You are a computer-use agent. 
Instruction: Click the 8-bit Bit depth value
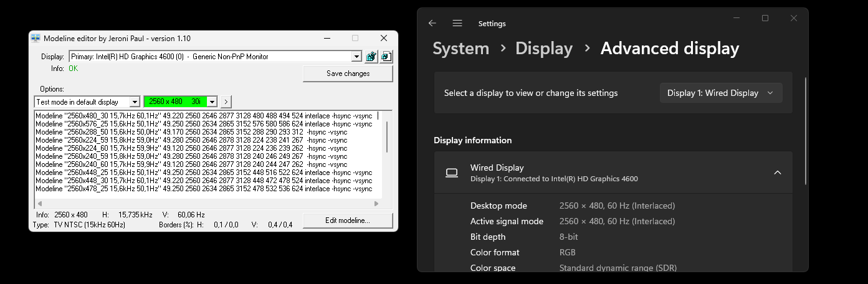(568, 237)
